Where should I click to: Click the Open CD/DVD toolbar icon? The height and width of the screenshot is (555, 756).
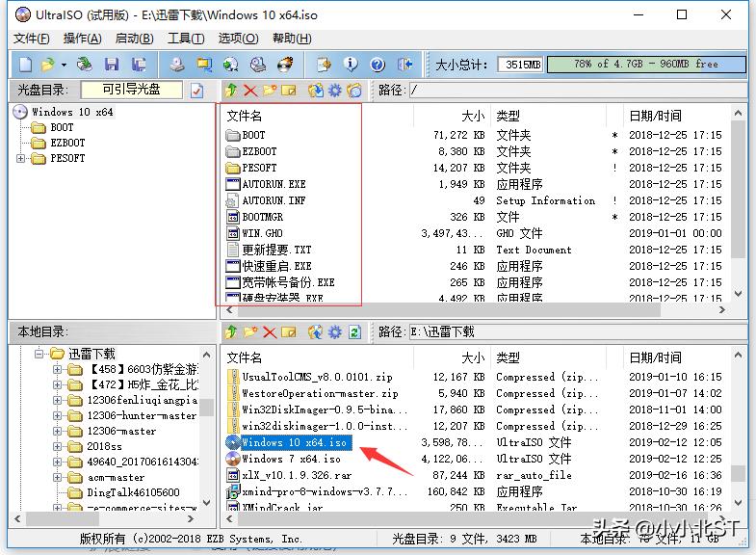[85, 65]
